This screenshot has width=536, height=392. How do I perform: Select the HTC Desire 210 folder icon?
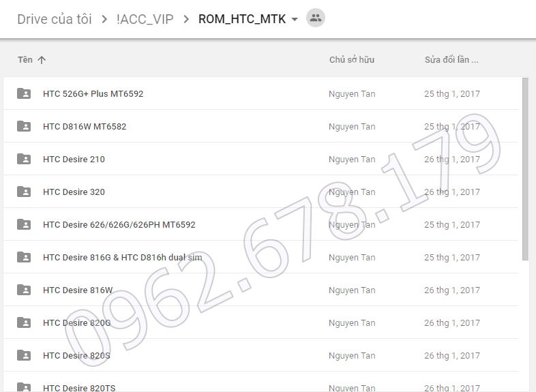pyautogui.click(x=24, y=159)
